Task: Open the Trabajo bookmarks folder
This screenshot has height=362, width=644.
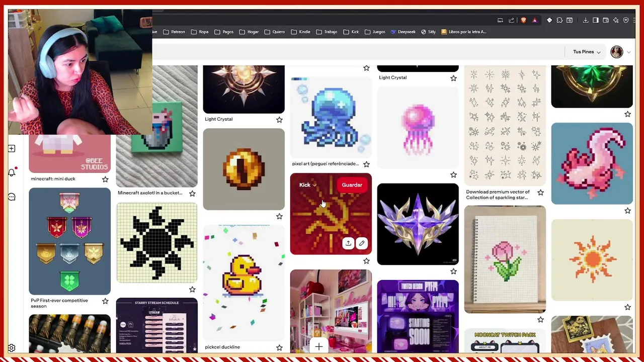Action: point(327,32)
